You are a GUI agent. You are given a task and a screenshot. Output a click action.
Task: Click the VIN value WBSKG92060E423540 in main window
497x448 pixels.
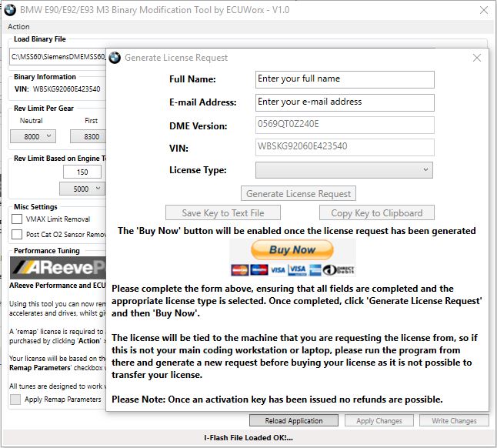(67, 89)
